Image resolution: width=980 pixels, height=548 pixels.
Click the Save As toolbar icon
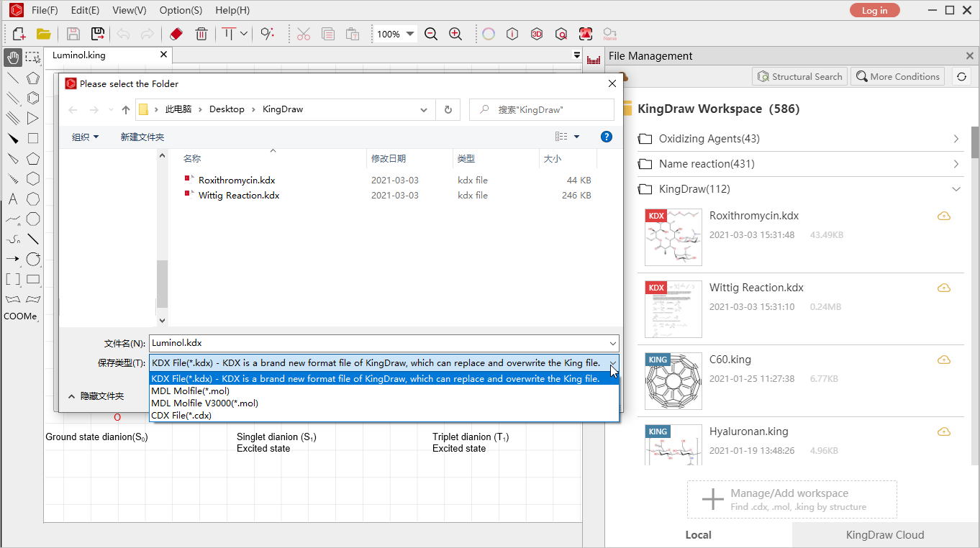pos(98,34)
